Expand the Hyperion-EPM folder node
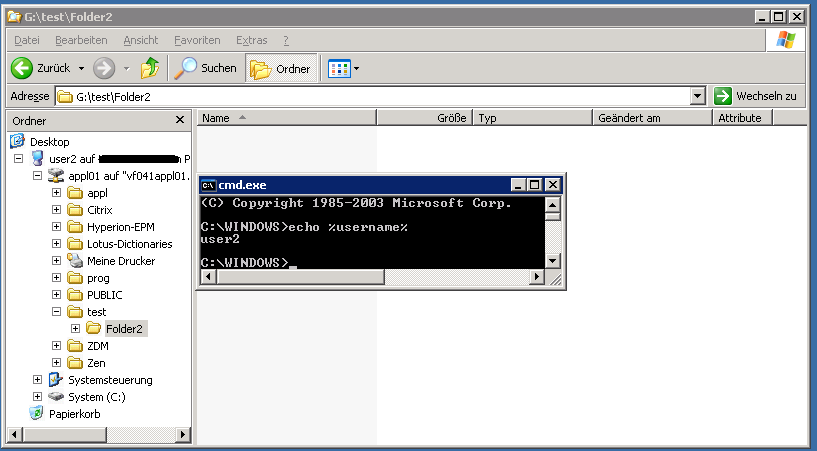817x451 pixels. (x=56, y=227)
